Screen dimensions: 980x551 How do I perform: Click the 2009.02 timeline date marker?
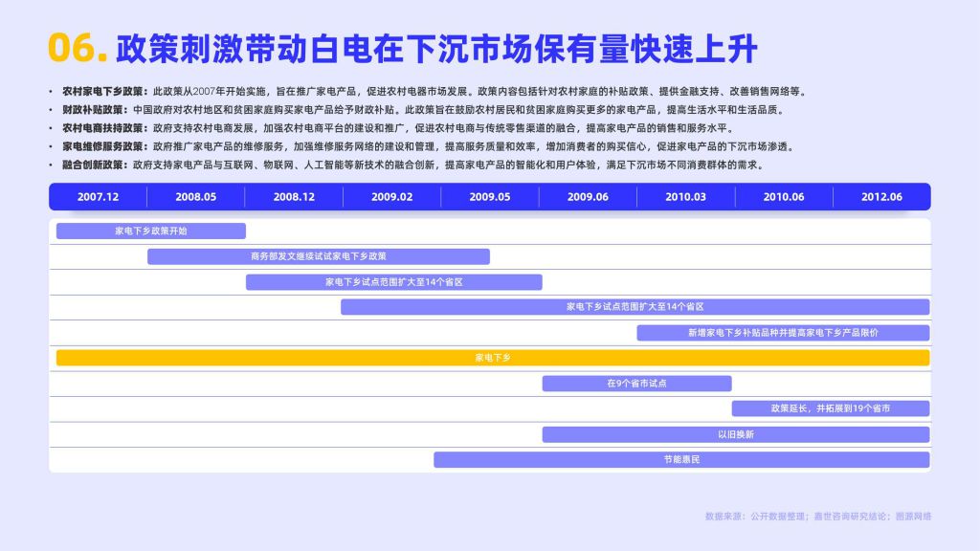pos(391,197)
